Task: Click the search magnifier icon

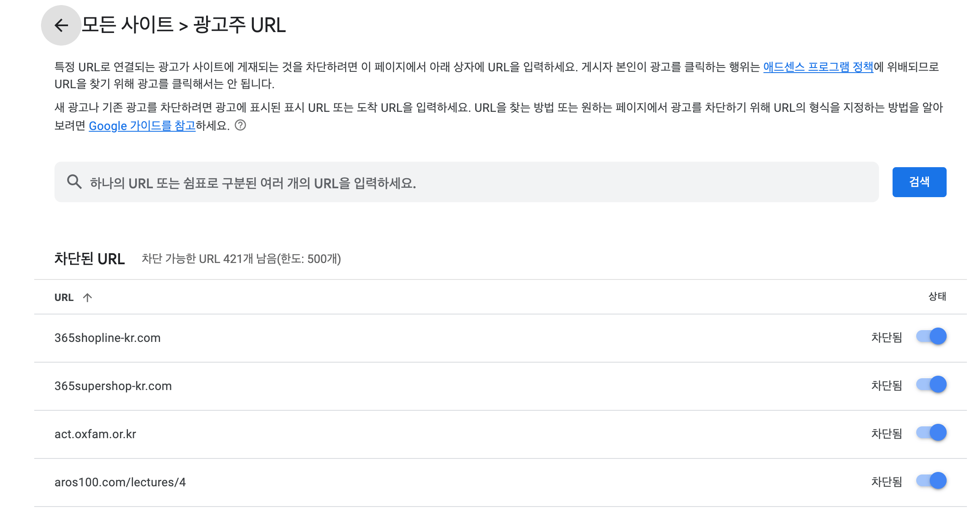Action: (x=75, y=182)
